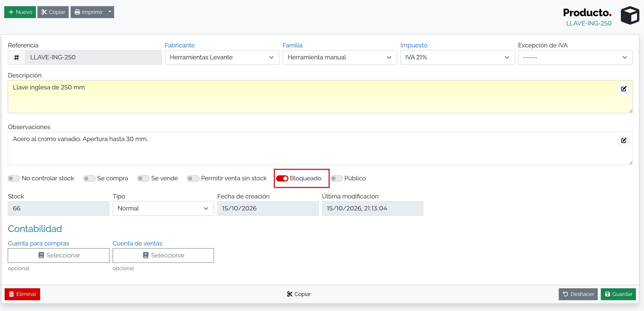
Task: Open the Familia dropdown
Action: [340, 57]
